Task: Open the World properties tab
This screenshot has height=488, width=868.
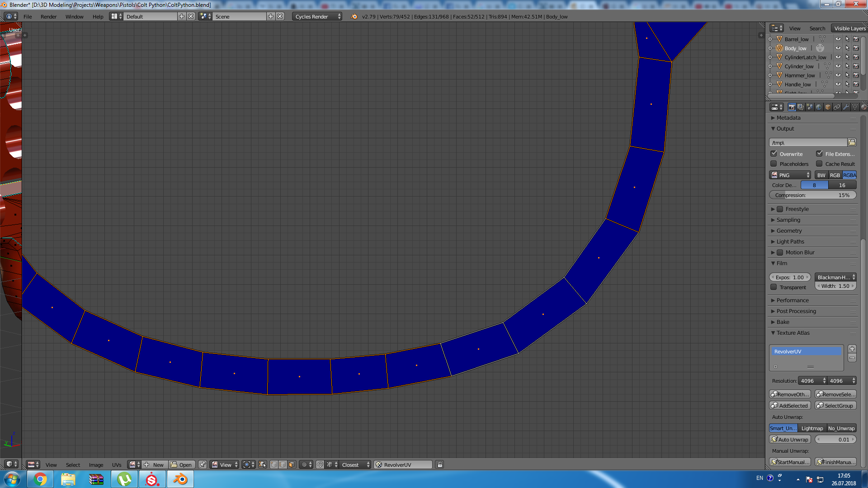Action: point(819,107)
